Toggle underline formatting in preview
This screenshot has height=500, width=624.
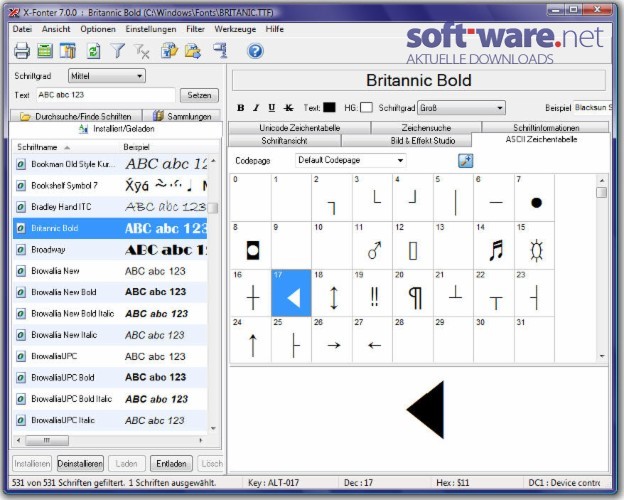pyautogui.click(x=272, y=108)
